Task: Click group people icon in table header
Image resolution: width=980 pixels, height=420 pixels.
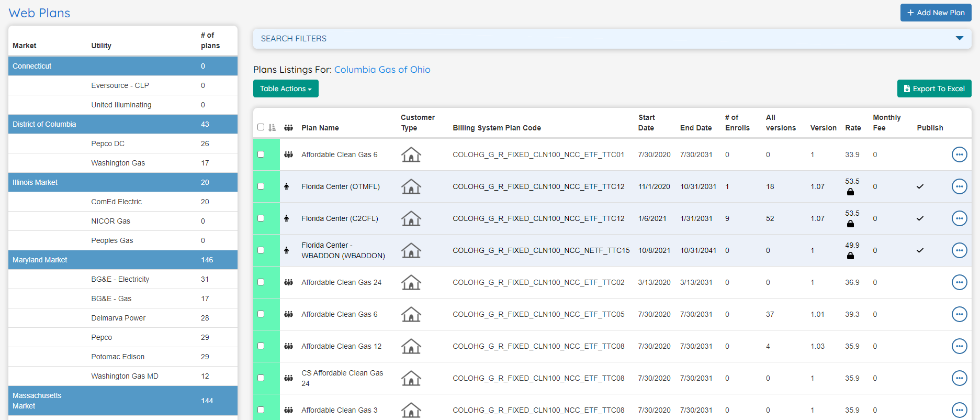Action: coord(288,128)
